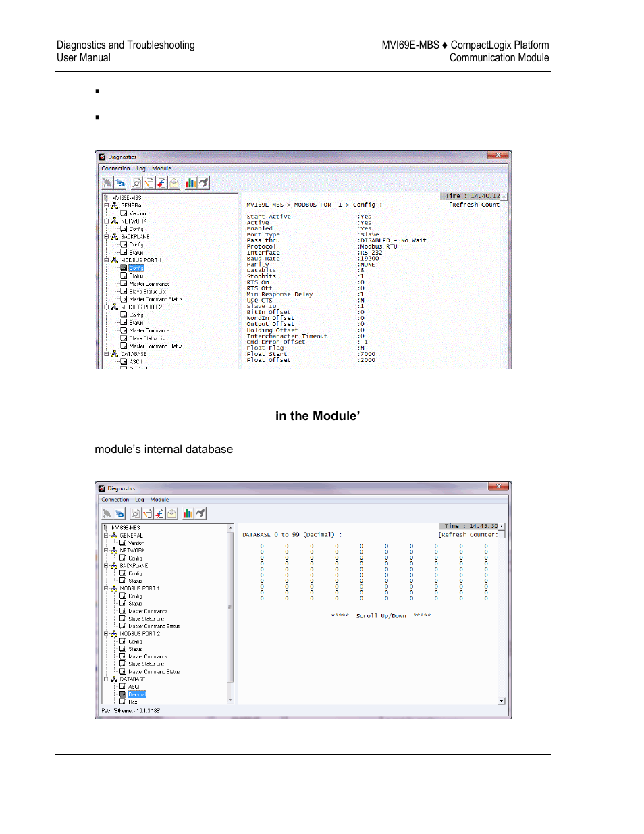
Task: Select Config under NETWORK in the database window
Action: [x=135, y=558]
